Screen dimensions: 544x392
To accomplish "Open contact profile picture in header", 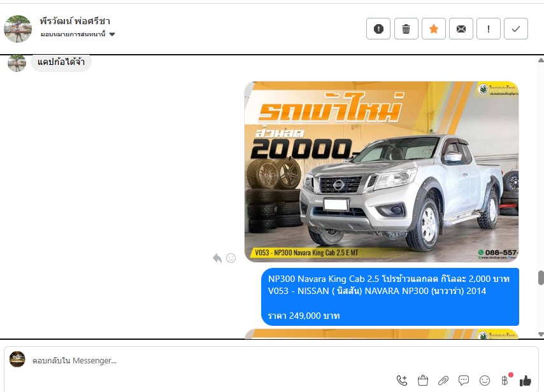I will point(18,29).
